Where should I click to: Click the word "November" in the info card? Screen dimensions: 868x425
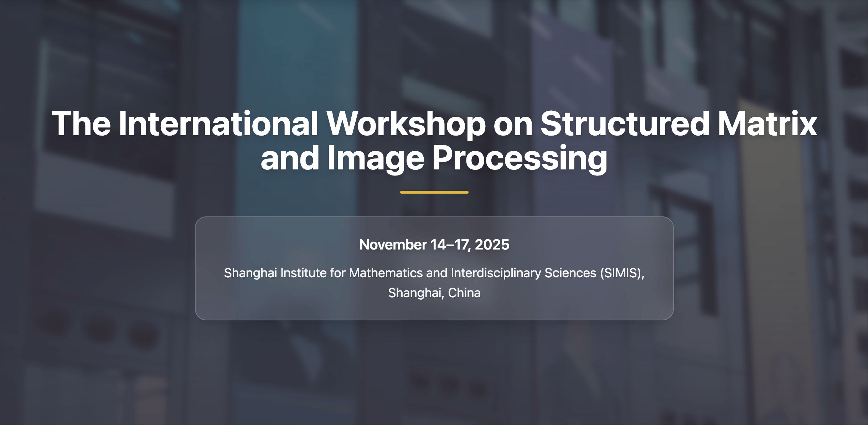[393, 245]
